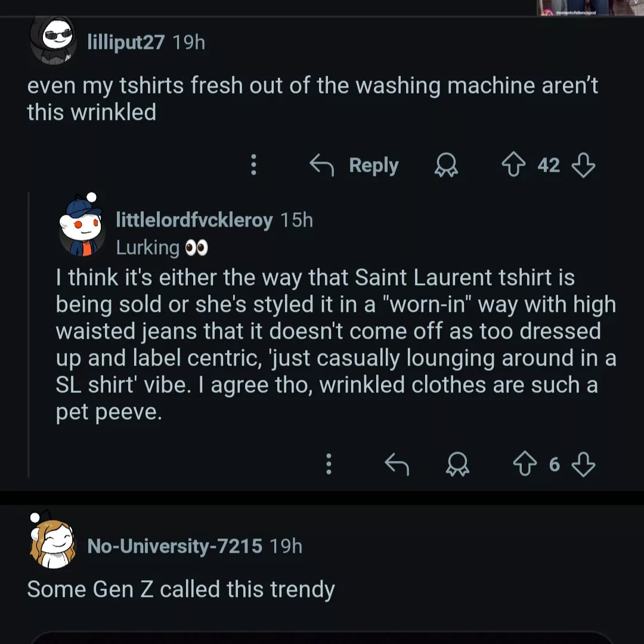View No-University-7215's avatar profile

point(52,540)
